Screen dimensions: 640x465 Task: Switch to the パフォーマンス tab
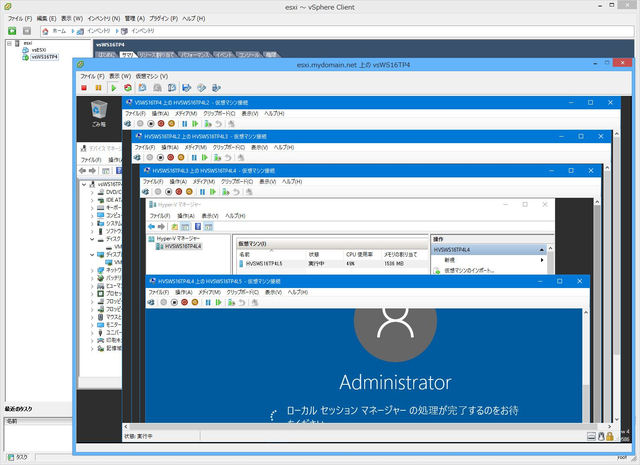(x=195, y=55)
